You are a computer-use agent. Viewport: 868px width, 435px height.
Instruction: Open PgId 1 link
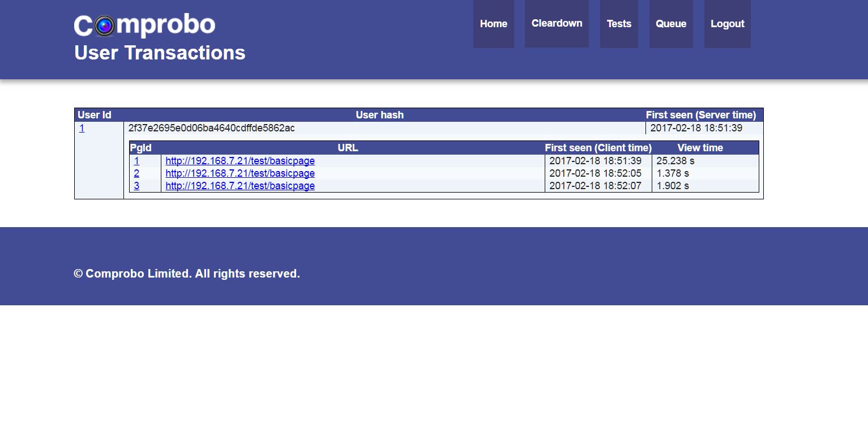(136, 161)
